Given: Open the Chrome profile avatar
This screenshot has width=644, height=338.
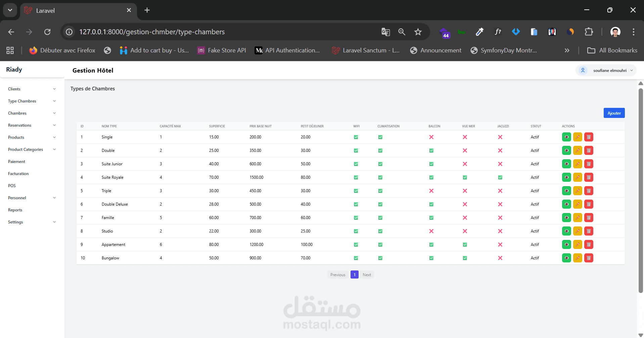Looking at the screenshot, I should (x=615, y=32).
